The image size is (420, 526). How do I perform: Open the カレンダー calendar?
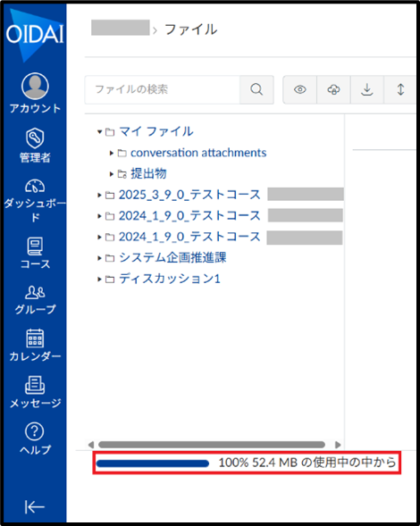coord(35,345)
